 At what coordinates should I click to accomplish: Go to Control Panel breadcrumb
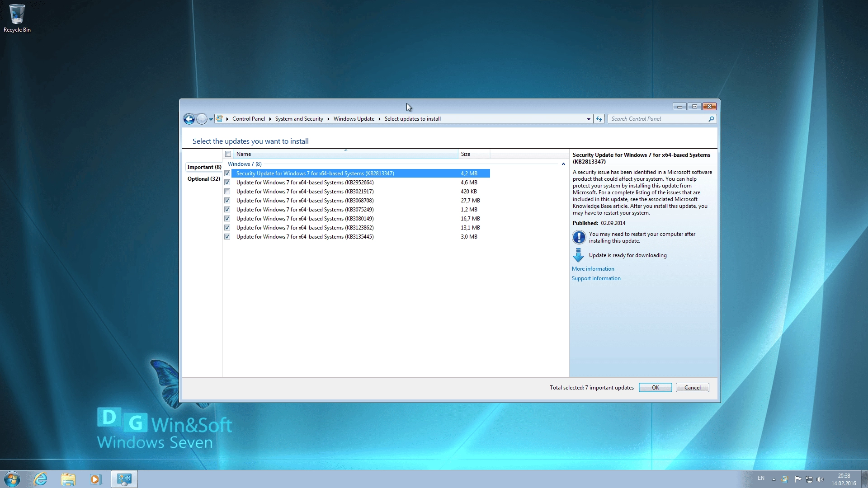pos(249,119)
